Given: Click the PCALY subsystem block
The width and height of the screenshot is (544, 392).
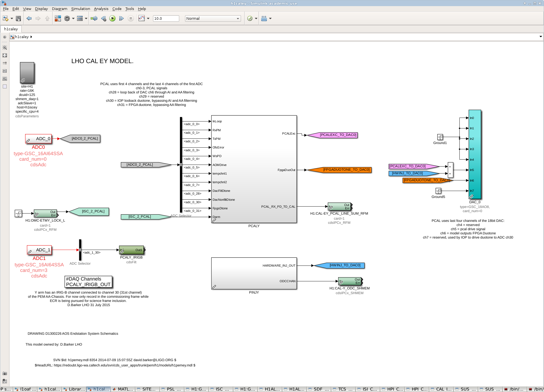Looking at the screenshot, I should click(x=254, y=169).
